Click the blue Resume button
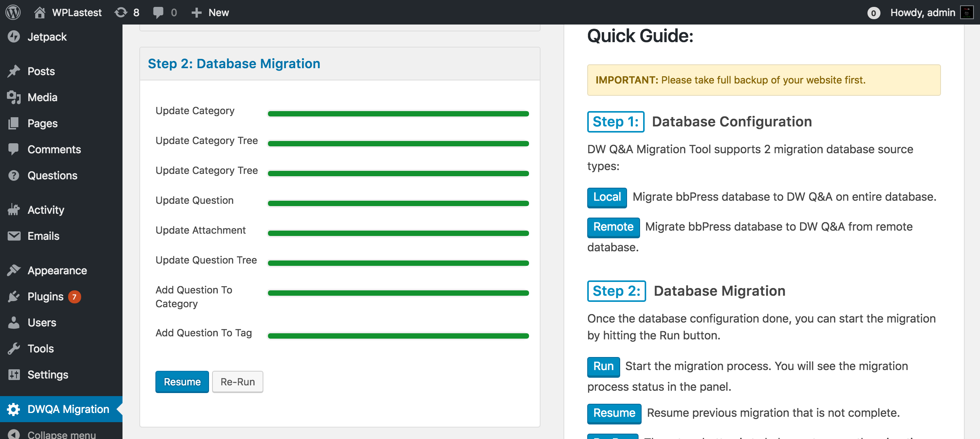 (x=182, y=382)
